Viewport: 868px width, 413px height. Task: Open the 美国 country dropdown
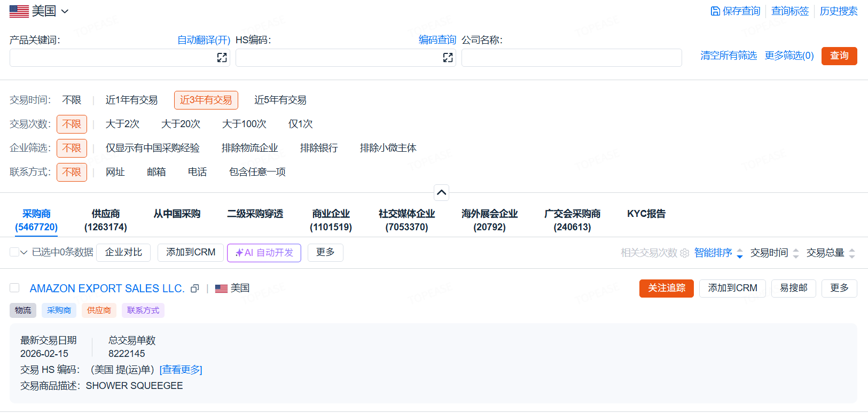point(65,11)
